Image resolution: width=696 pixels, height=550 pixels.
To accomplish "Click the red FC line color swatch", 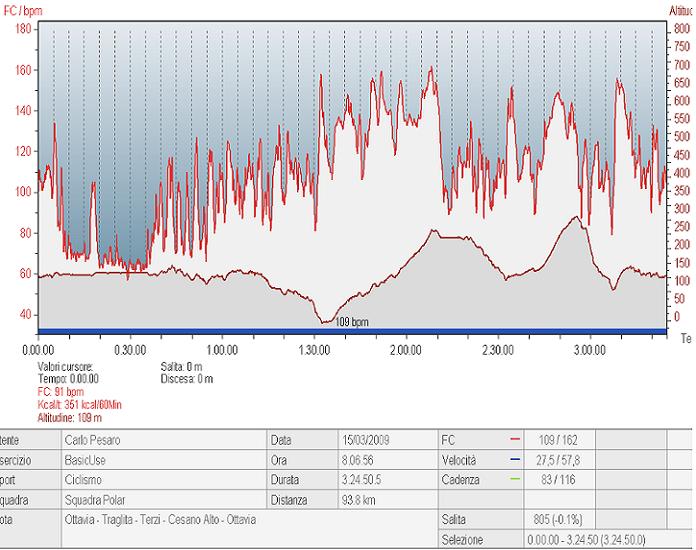I will pyautogui.click(x=515, y=440).
